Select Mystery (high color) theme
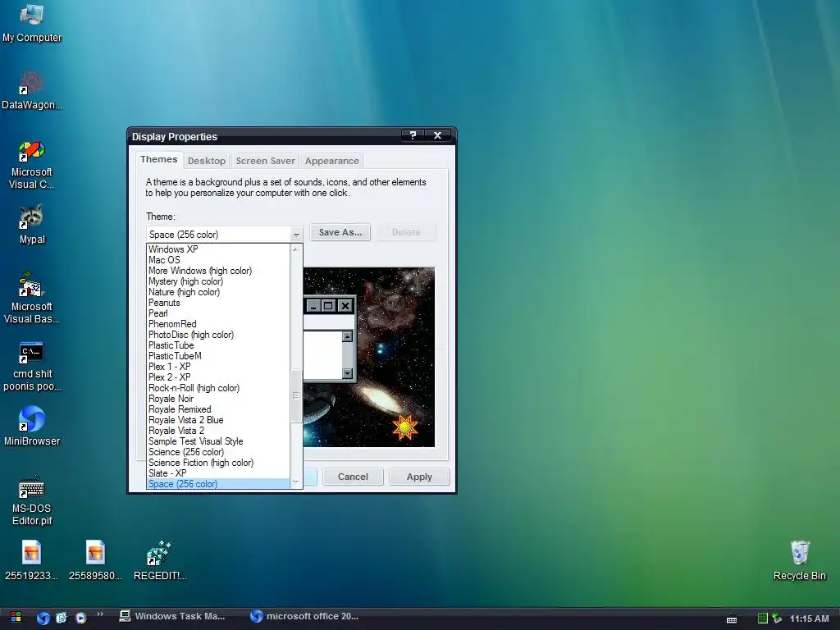 pos(218,281)
